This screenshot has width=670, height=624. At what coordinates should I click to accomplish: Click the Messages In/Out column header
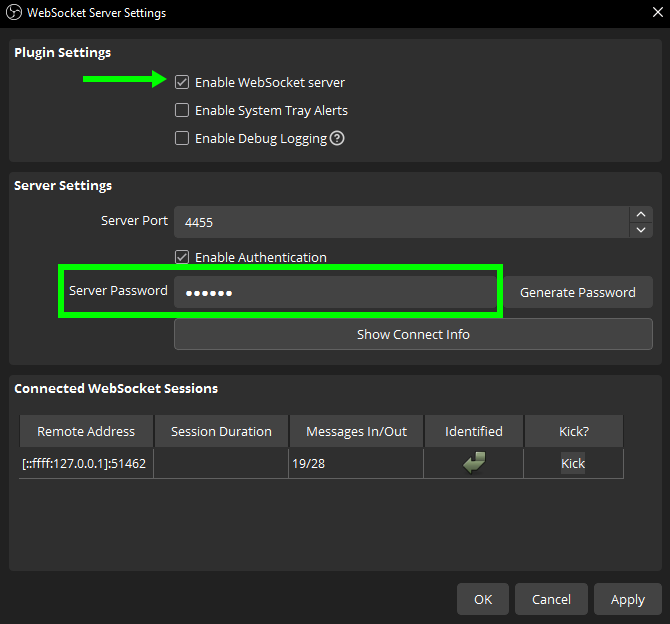(x=356, y=431)
